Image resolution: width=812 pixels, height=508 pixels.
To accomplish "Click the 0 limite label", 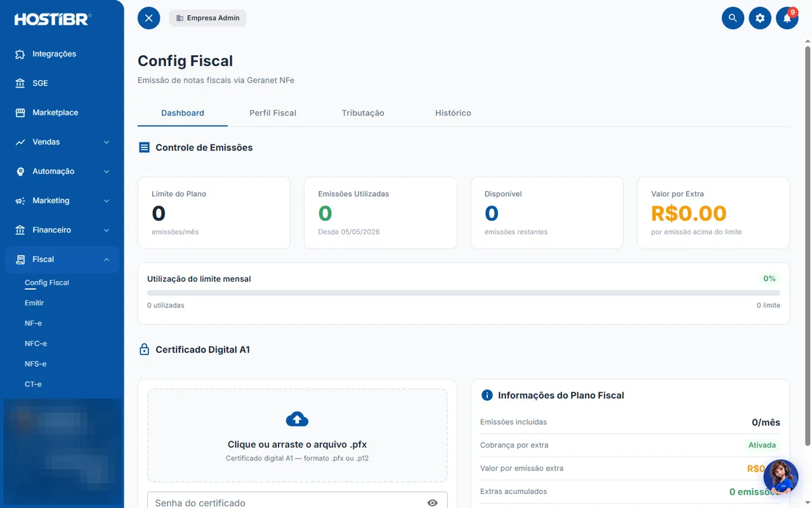I will [768, 305].
